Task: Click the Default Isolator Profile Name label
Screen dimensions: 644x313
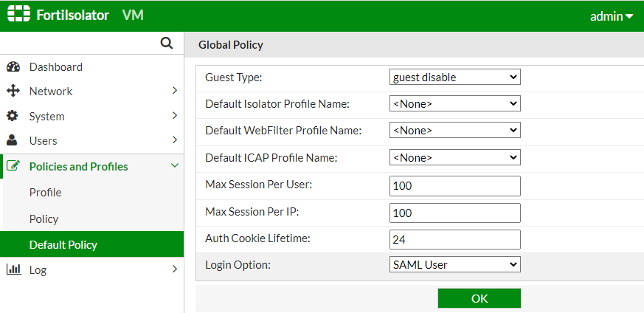Action: (277, 104)
